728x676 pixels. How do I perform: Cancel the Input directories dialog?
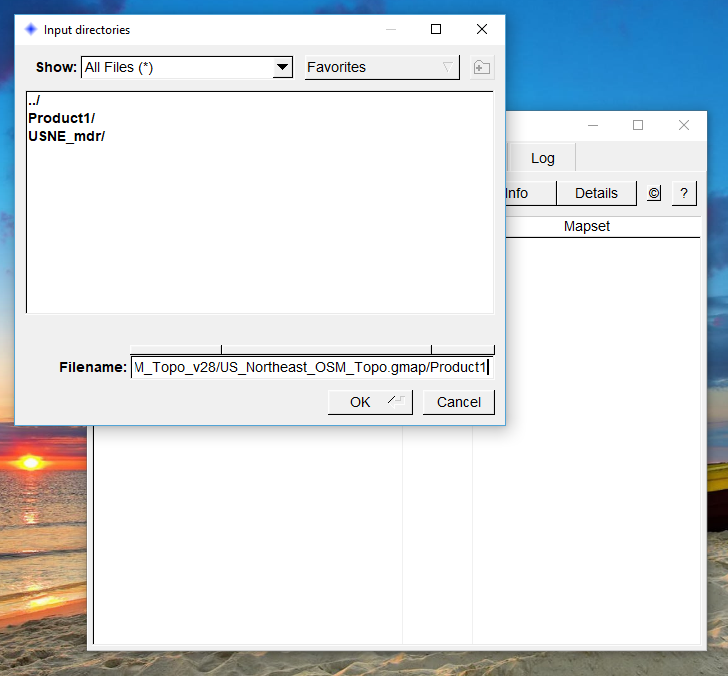(x=459, y=402)
